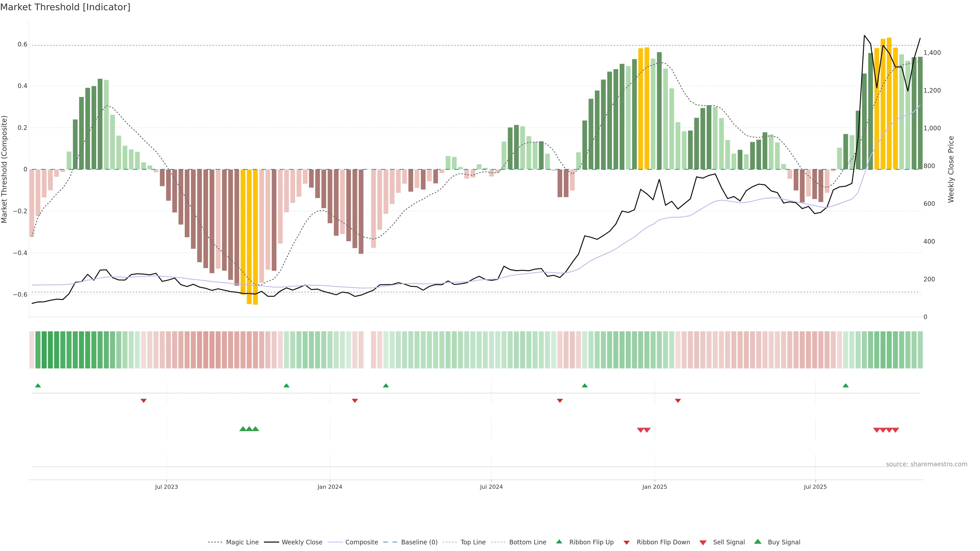Toggle Top Line legend entry
This screenshot has width=980, height=551.
coord(473,542)
